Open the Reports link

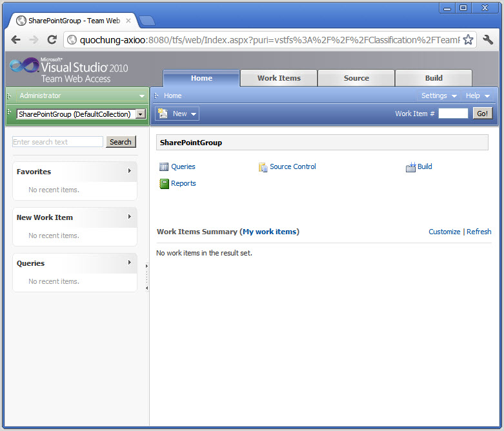coord(183,183)
